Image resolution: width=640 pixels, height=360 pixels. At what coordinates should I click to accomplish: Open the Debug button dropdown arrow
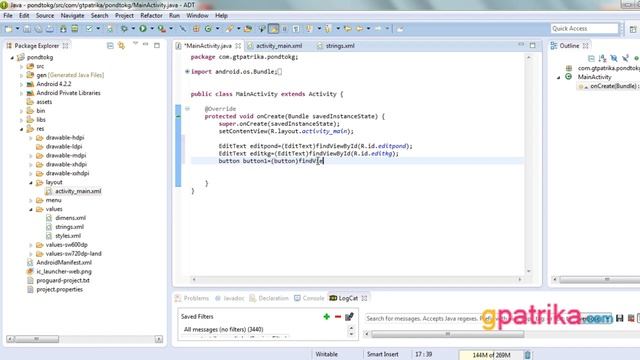point(133,29)
